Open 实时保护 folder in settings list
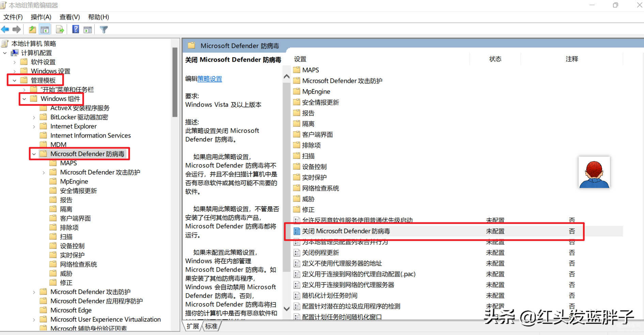Image resolution: width=644 pixels, height=335 pixels. (x=314, y=177)
